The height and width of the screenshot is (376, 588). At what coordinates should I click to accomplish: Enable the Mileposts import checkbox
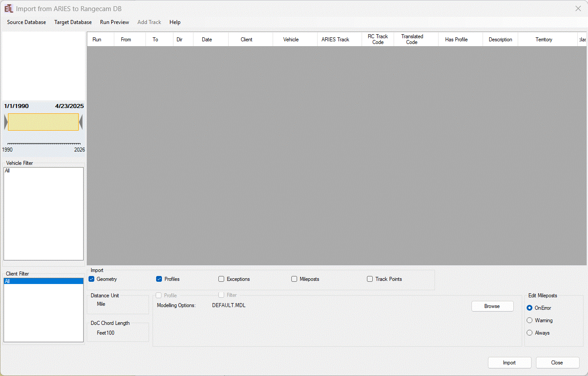pyautogui.click(x=294, y=279)
